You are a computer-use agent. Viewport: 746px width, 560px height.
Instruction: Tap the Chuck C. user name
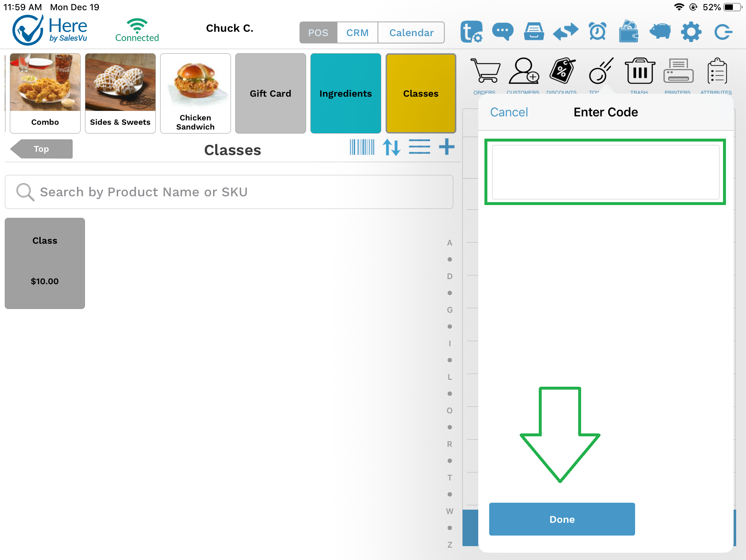coord(229,28)
